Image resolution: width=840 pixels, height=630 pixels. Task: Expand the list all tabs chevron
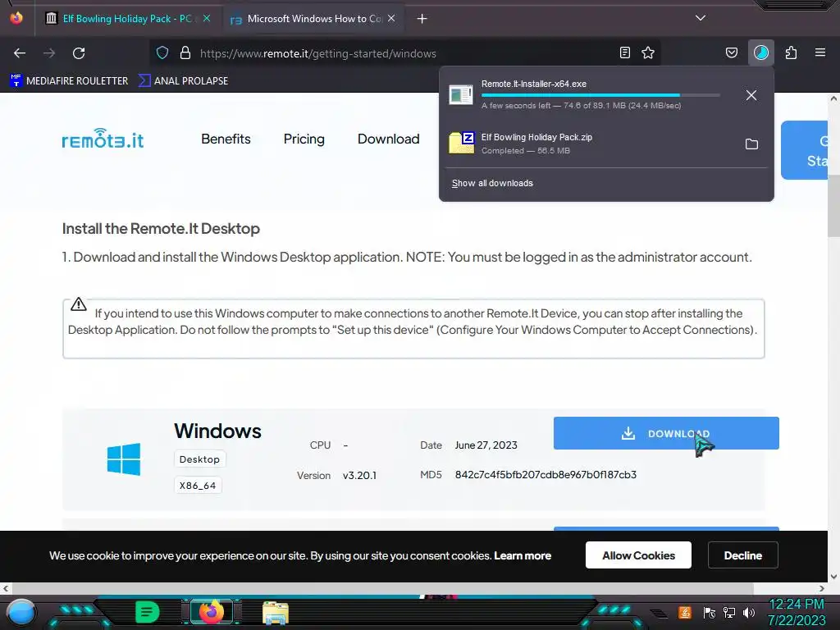pos(701,18)
